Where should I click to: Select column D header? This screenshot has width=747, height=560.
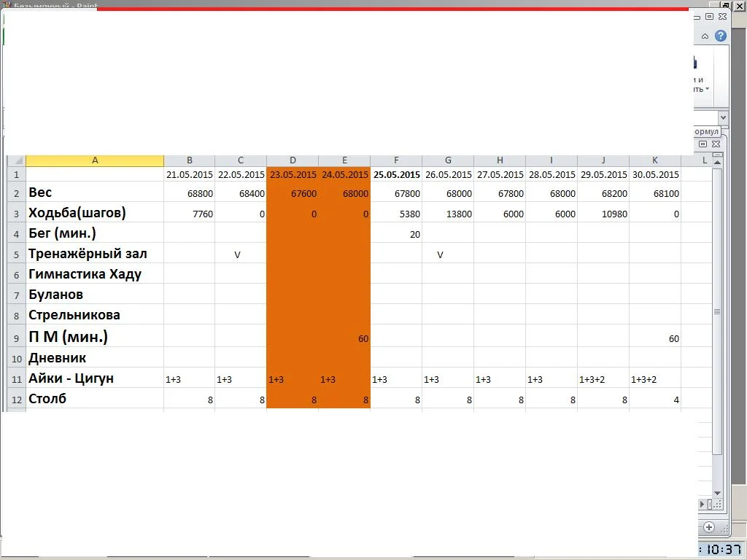click(293, 160)
